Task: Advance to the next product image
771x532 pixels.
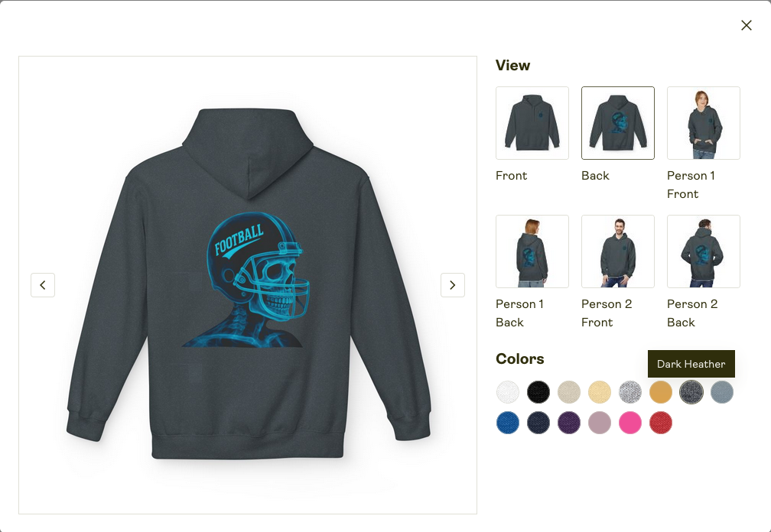Action: (452, 285)
